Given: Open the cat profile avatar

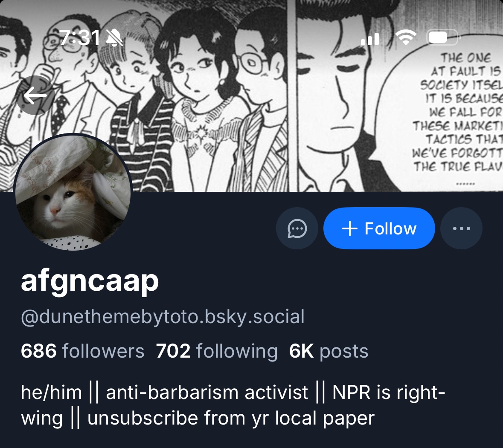Looking at the screenshot, I should [73, 192].
